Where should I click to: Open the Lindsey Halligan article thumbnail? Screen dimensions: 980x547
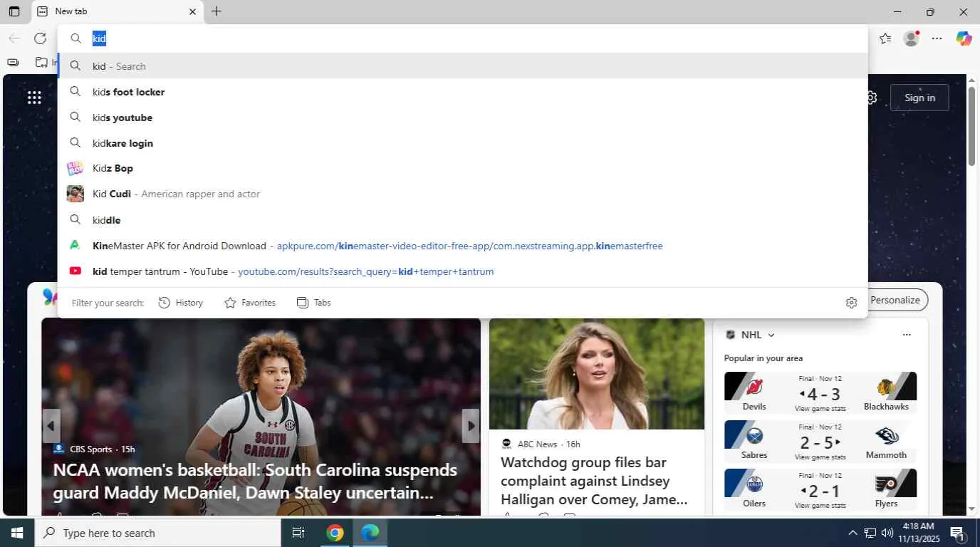pyautogui.click(x=597, y=374)
